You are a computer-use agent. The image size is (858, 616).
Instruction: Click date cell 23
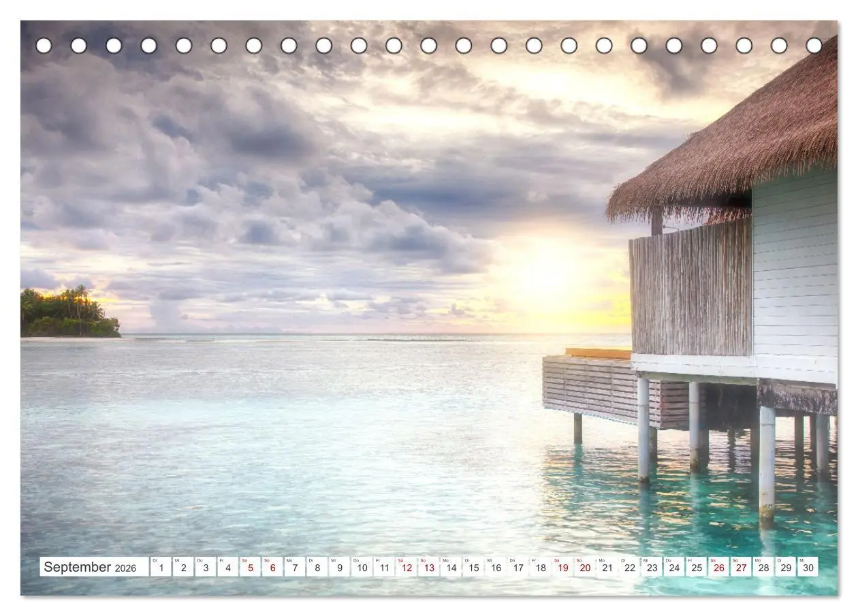click(652, 566)
